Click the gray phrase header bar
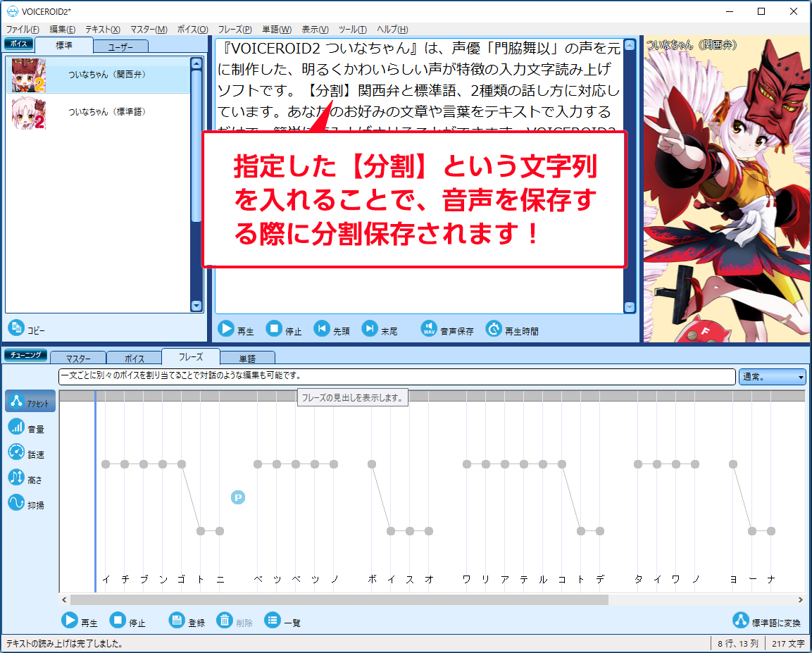The height and width of the screenshot is (653, 812). [432, 396]
